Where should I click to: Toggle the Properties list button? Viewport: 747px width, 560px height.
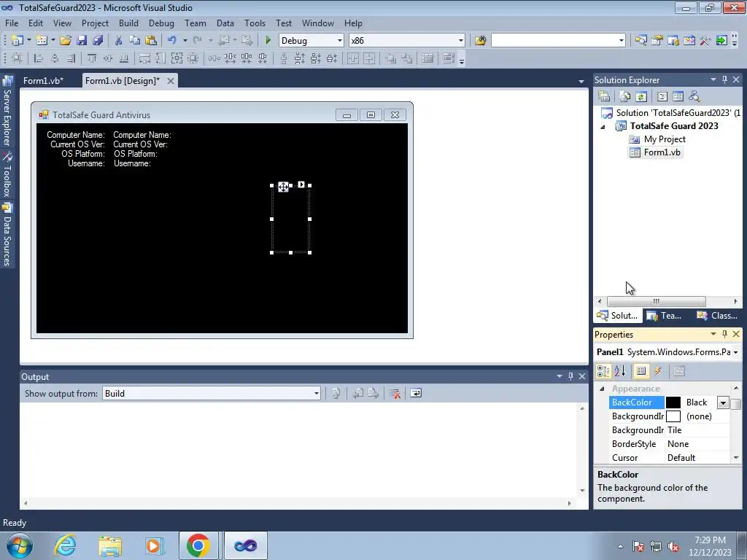pyautogui.click(x=641, y=371)
